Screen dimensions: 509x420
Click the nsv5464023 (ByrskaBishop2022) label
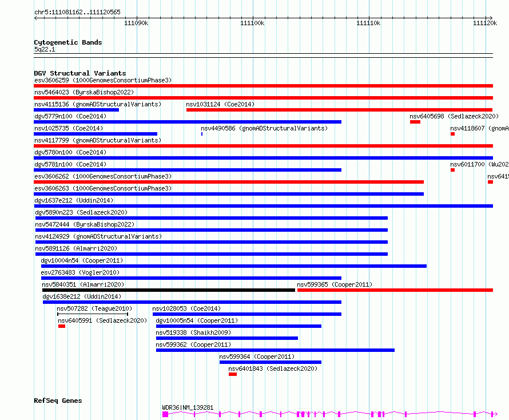point(84,92)
